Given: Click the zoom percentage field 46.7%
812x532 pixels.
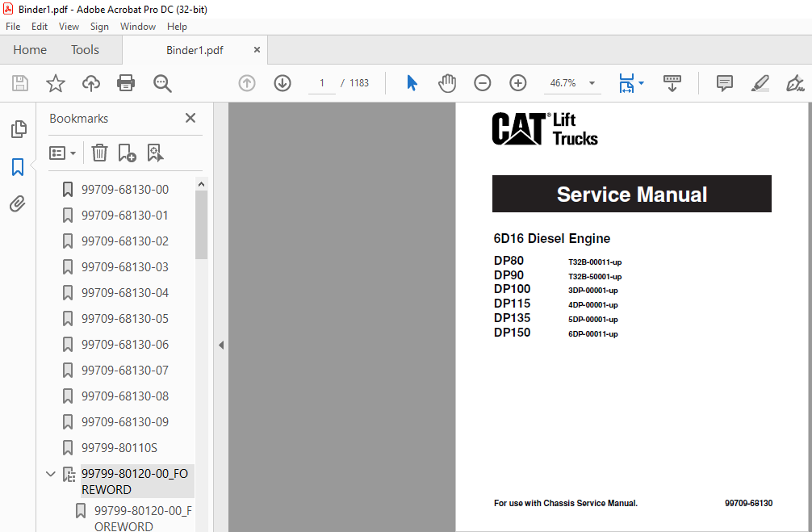Looking at the screenshot, I should click(x=563, y=83).
